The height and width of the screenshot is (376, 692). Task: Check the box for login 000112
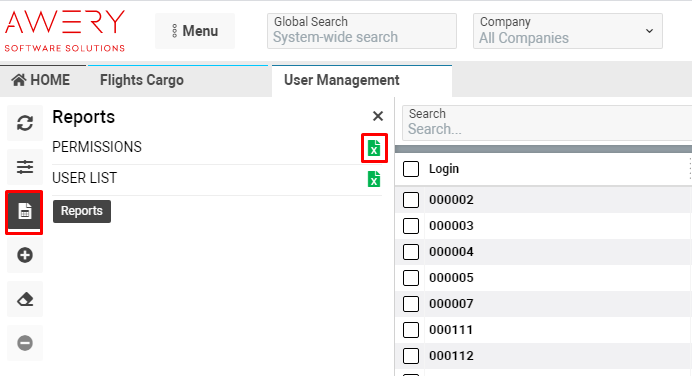pos(411,356)
